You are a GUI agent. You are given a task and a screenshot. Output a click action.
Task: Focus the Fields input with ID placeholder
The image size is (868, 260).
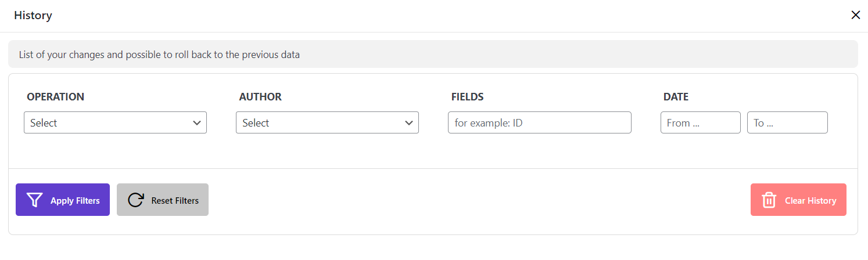[x=539, y=122]
